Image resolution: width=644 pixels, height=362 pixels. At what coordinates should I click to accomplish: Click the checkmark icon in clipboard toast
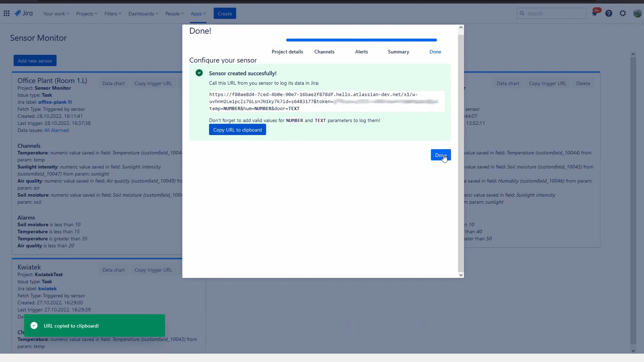[34, 325]
